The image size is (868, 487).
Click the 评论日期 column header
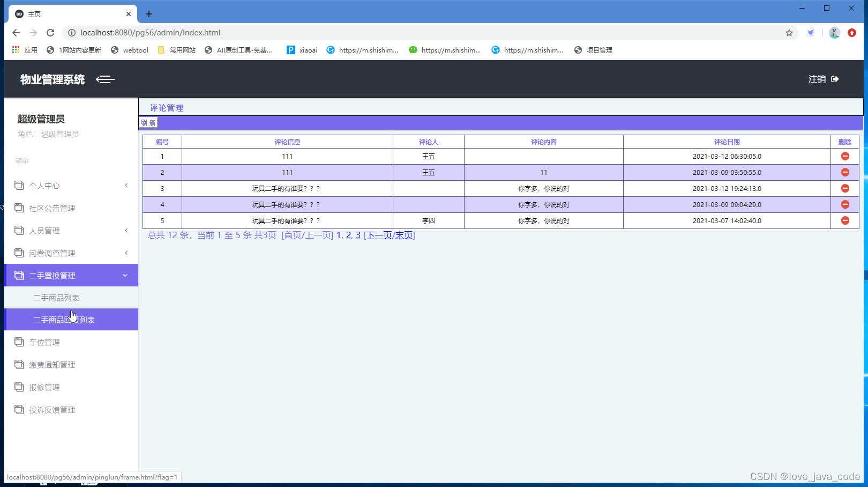coord(727,142)
